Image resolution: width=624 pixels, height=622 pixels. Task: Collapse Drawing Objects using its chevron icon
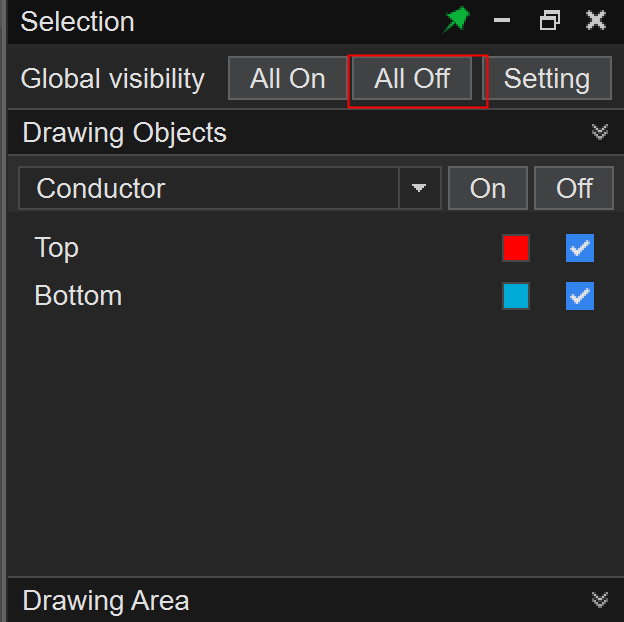(x=600, y=132)
